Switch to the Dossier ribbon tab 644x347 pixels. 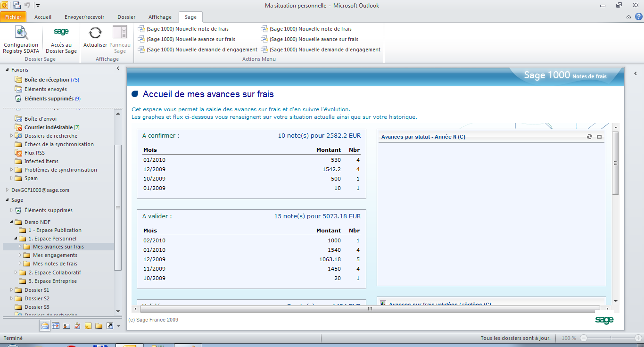[x=126, y=17]
